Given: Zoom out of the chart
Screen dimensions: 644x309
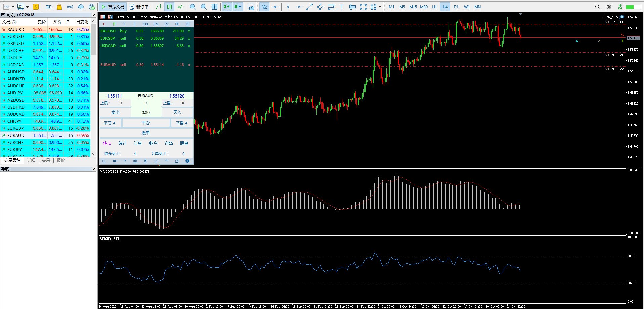Looking at the screenshot, I should pyautogui.click(x=204, y=7).
